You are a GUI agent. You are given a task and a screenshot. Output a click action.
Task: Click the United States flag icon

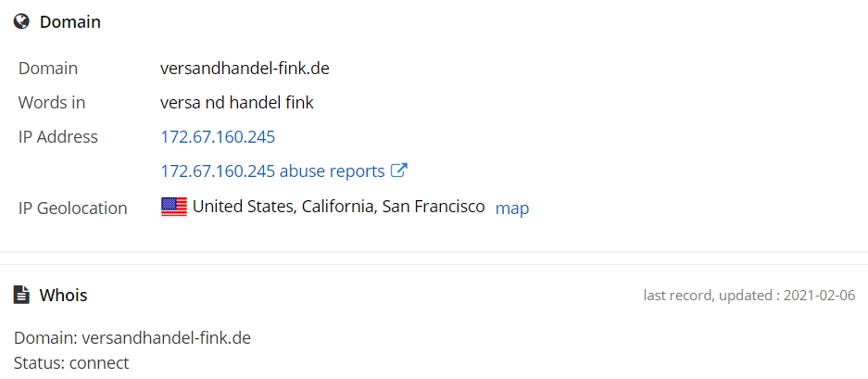tap(174, 207)
